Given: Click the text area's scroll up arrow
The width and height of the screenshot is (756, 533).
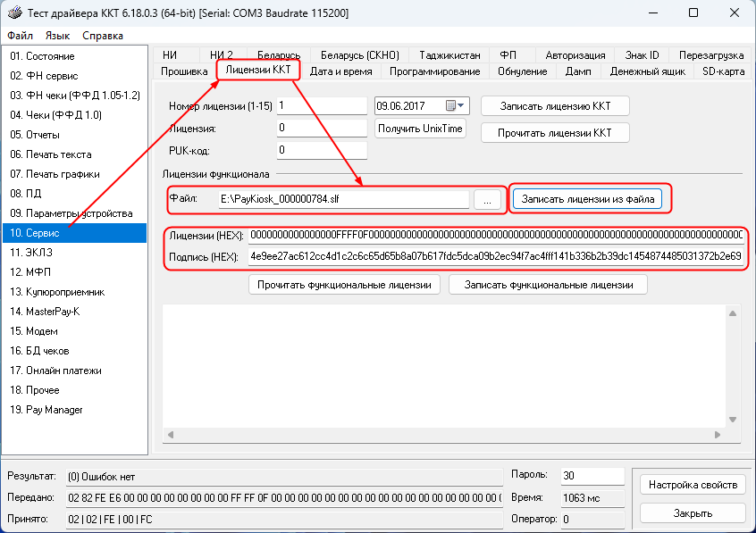Looking at the screenshot, I should click(x=733, y=312).
